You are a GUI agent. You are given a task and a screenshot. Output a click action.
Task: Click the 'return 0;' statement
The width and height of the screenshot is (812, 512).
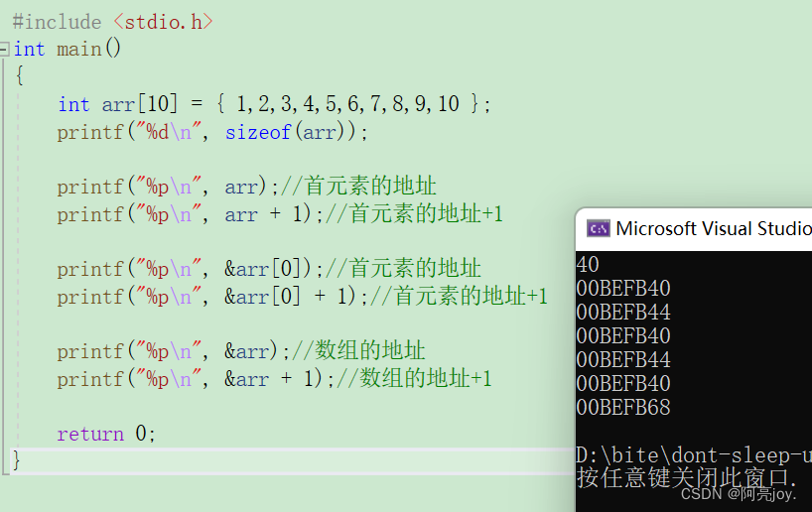tap(106, 434)
